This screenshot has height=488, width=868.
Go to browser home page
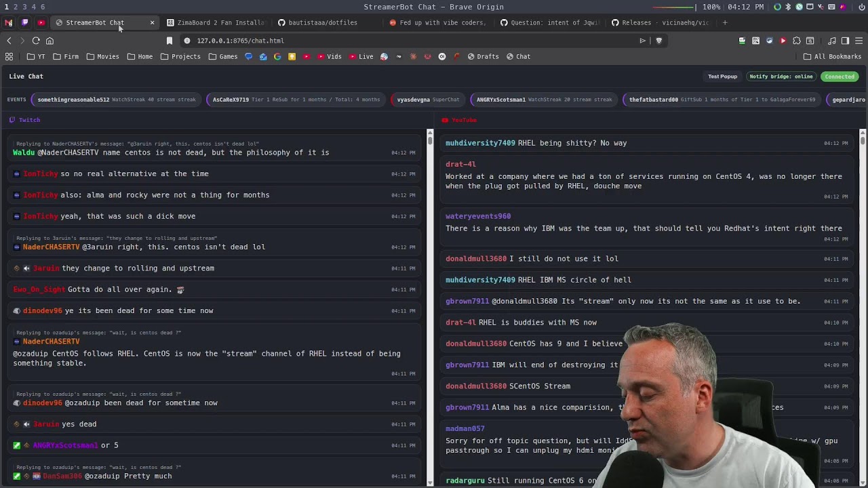[50, 41]
